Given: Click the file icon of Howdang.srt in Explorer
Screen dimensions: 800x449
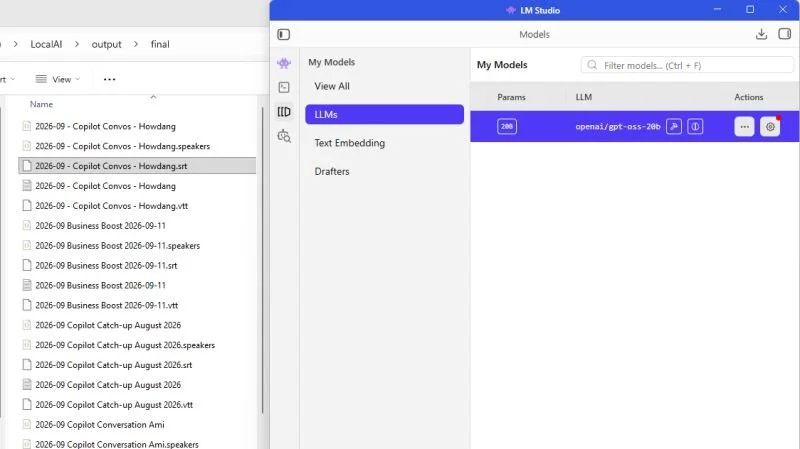Looking at the screenshot, I should point(27,166).
